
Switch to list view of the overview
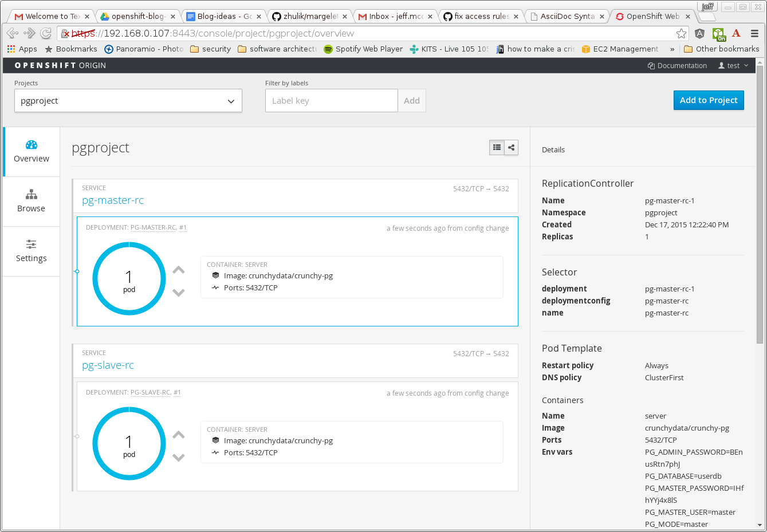496,147
